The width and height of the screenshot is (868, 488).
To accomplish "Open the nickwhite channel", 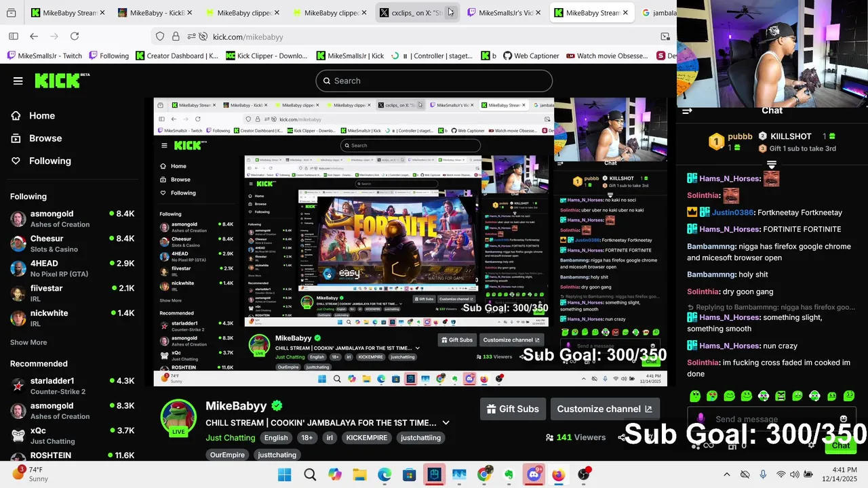I will pyautogui.click(x=73, y=318).
